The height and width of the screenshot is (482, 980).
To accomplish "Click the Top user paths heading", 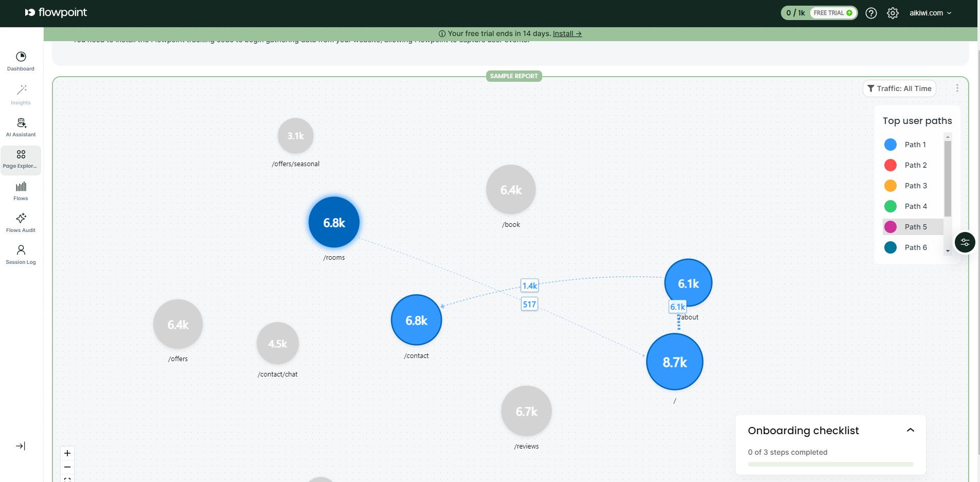I will click(x=917, y=121).
